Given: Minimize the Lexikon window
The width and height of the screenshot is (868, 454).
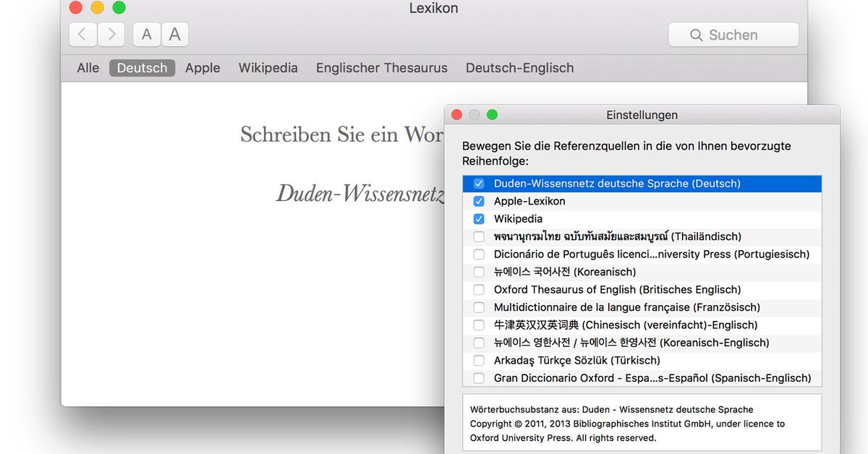Looking at the screenshot, I should click(x=97, y=8).
